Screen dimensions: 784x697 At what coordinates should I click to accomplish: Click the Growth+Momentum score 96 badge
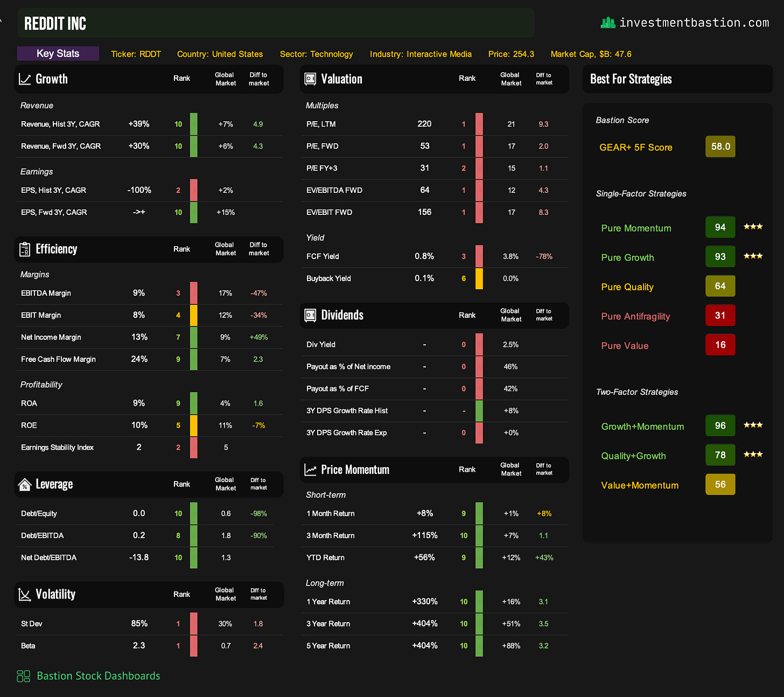(720, 426)
